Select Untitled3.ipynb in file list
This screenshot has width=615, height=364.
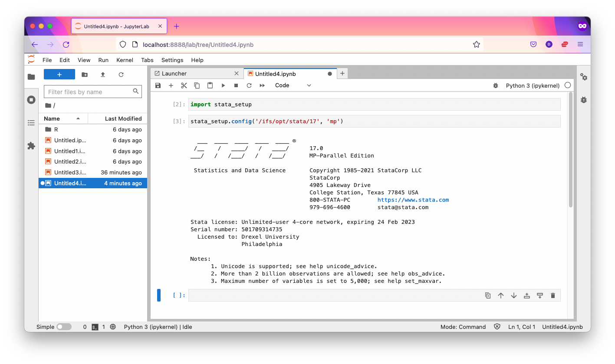tap(93, 172)
